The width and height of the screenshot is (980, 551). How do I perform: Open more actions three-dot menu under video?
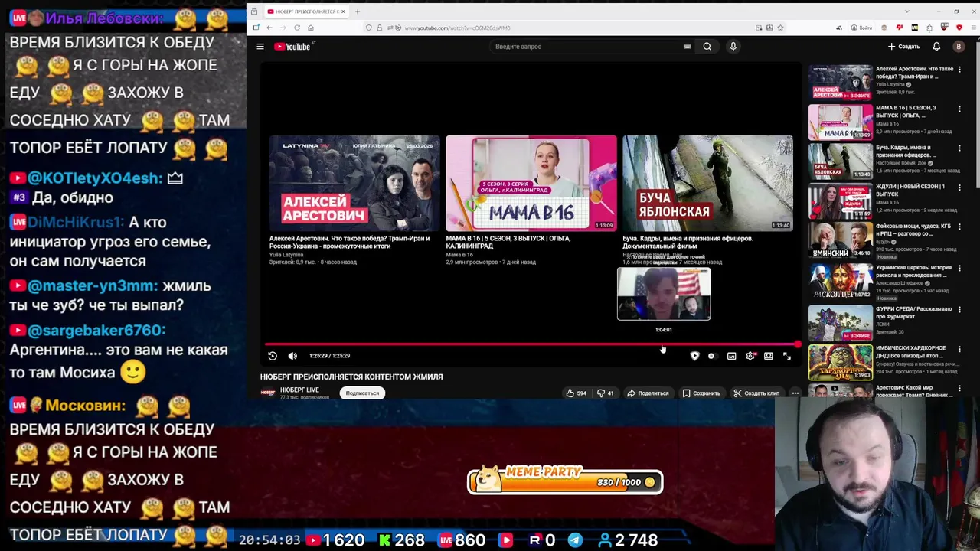[x=795, y=393]
